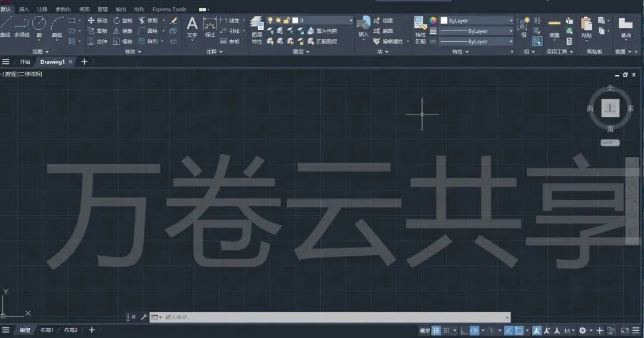
Task: Activate the Fillet (圆角) tool
Action: 148,31
